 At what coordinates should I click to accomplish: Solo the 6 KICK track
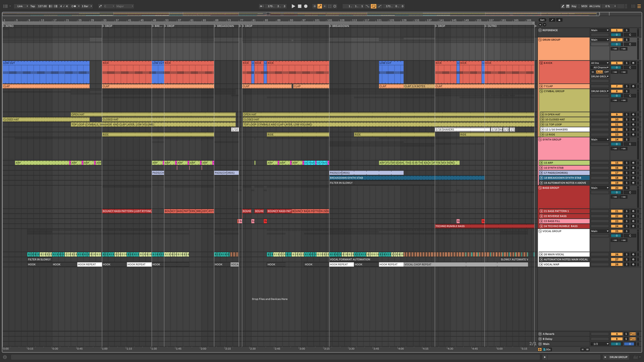626,63
